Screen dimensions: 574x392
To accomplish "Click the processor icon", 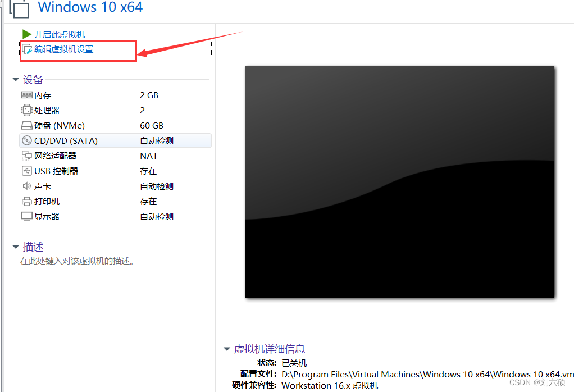I will point(27,110).
